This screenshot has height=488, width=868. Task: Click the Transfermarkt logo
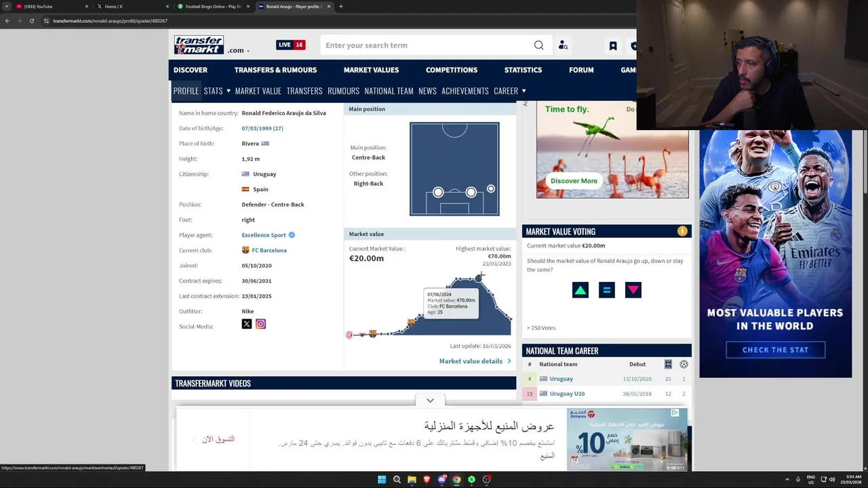coord(199,45)
